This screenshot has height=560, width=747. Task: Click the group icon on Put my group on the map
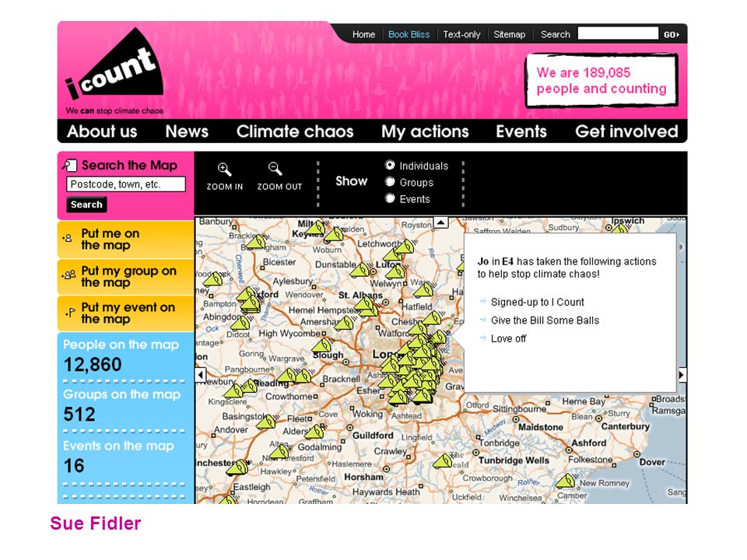[x=68, y=275]
